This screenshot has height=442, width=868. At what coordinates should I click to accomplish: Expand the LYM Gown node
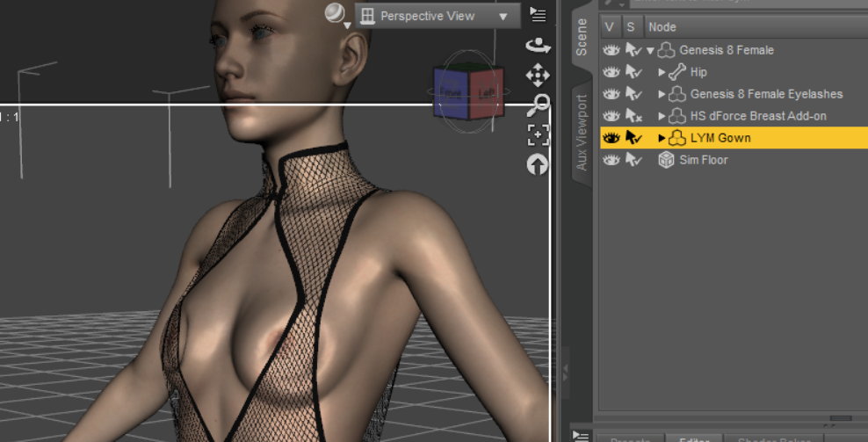tap(662, 138)
